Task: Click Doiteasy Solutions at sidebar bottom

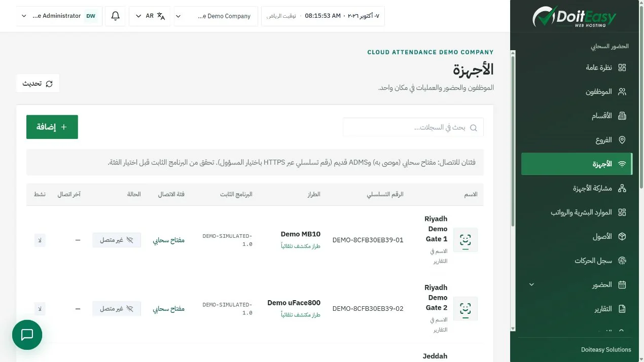Action: [606, 349]
